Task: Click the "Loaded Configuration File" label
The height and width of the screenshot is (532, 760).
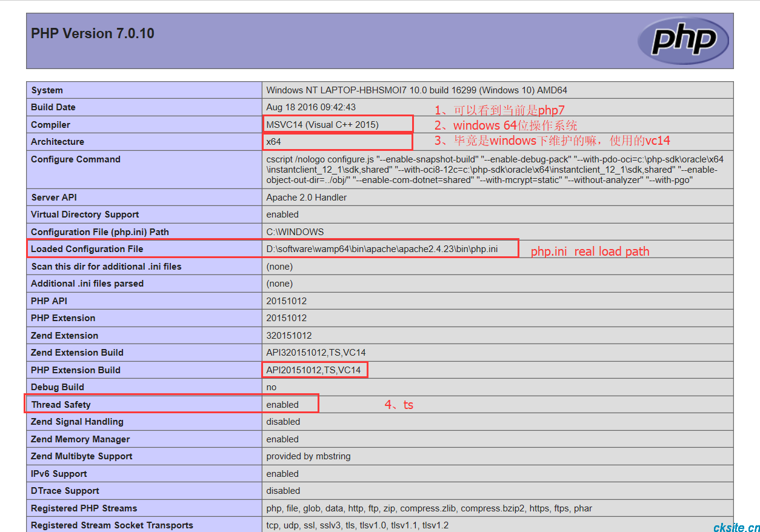Action: tap(87, 249)
